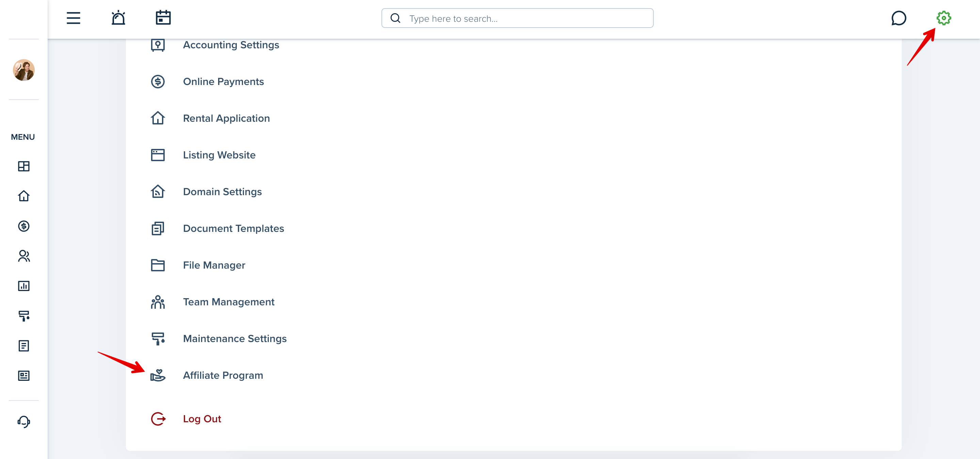Open Online Payments
980x459 pixels.
(223, 82)
